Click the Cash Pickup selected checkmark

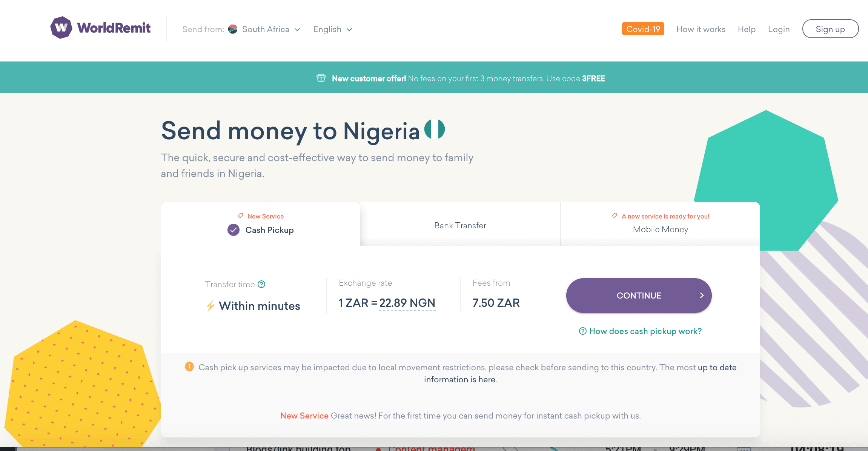pos(234,230)
